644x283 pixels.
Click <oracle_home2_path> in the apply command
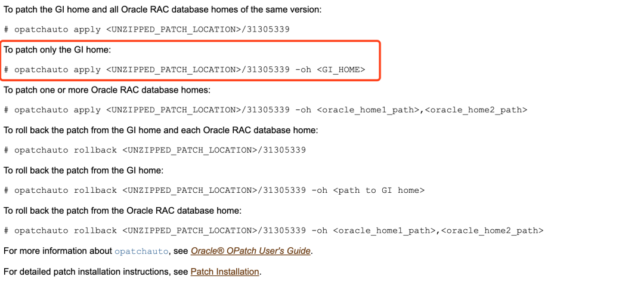click(x=476, y=110)
